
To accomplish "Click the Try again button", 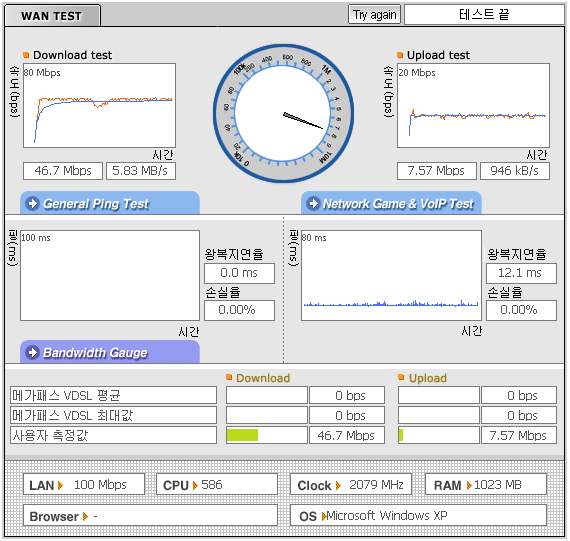I will point(374,15).
